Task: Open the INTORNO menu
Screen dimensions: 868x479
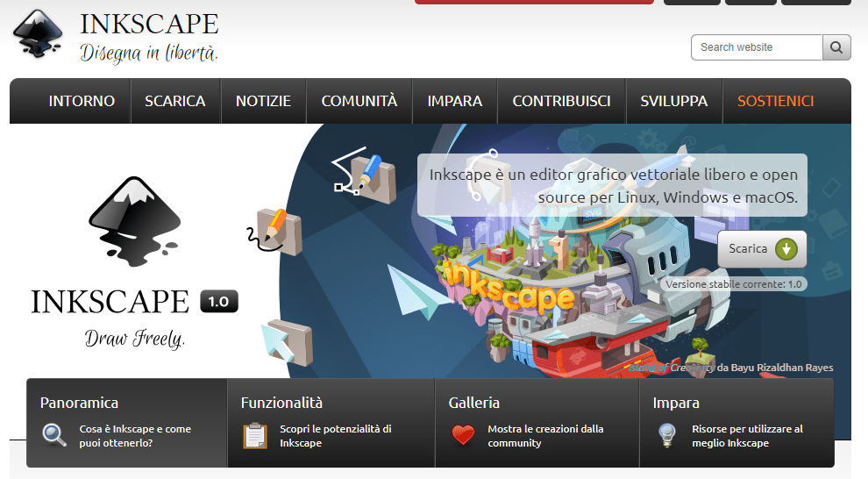Action: pos(82,101)
